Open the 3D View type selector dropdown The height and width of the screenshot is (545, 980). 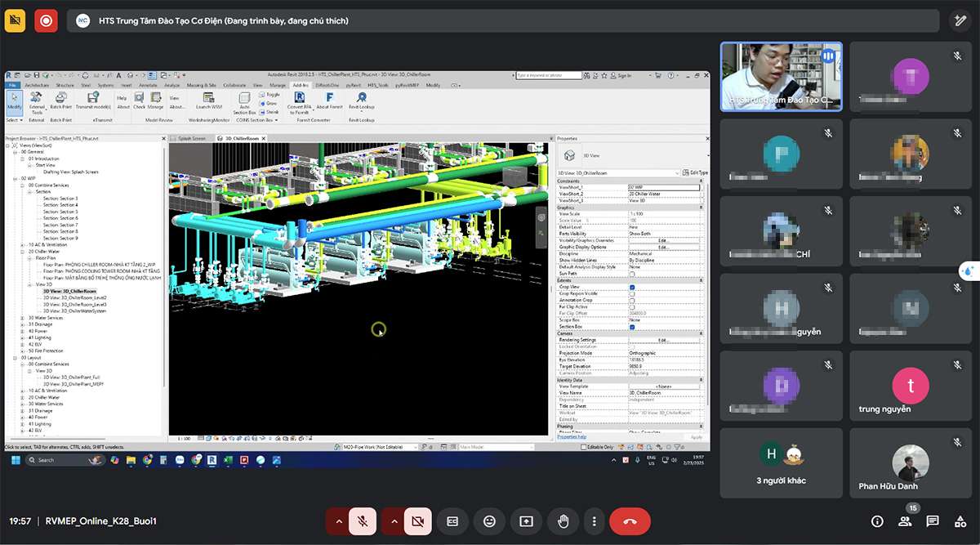click(633, 155)
